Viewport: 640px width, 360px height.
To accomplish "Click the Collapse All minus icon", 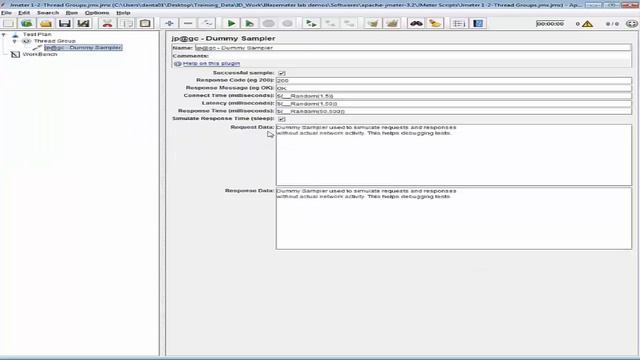I will [x=188, y=23].
